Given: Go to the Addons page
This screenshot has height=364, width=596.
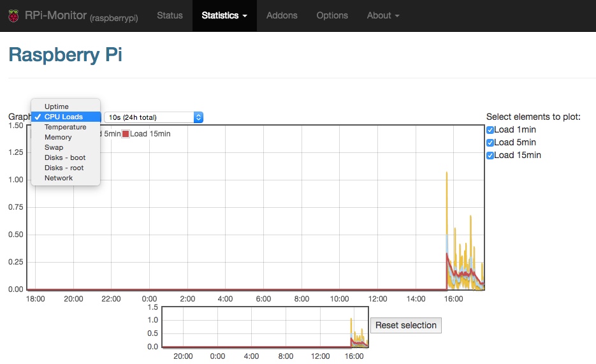Looking at the screenshot, I should (x=282, y=15).
